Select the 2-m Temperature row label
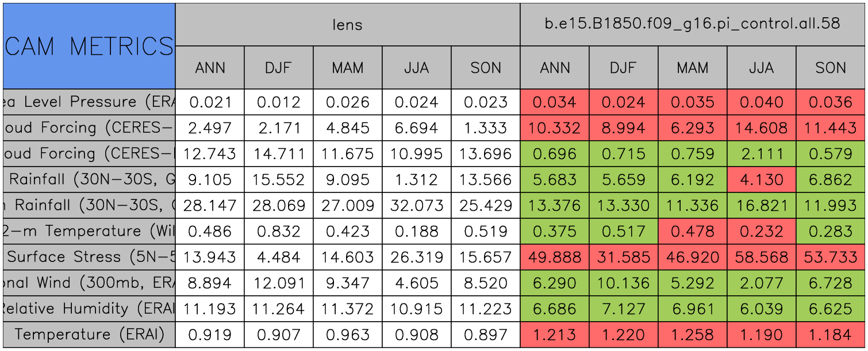868x351 pixels. pos(89,232)
